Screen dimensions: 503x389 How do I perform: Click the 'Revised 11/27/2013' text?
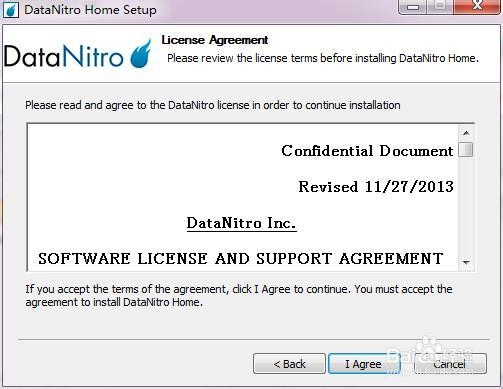376,187
